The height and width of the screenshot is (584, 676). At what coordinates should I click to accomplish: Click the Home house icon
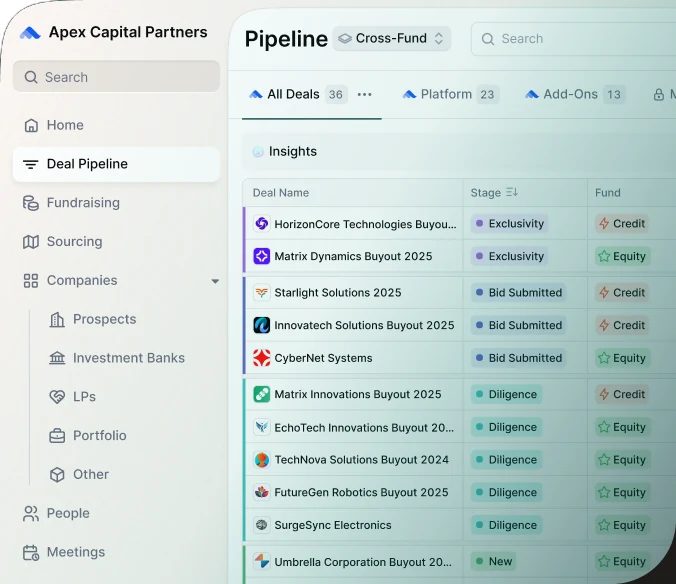(31, 125)
